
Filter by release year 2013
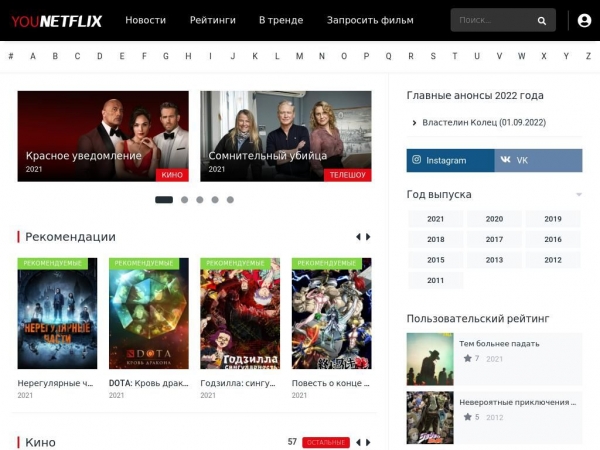(x=494, y=260)
